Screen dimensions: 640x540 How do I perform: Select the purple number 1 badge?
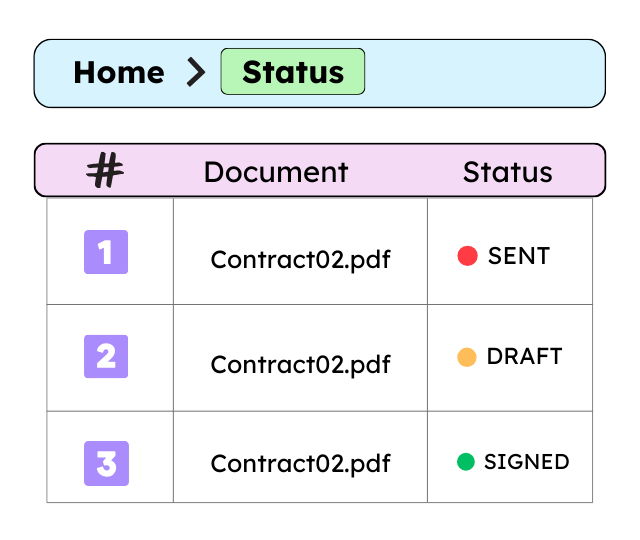106,252
